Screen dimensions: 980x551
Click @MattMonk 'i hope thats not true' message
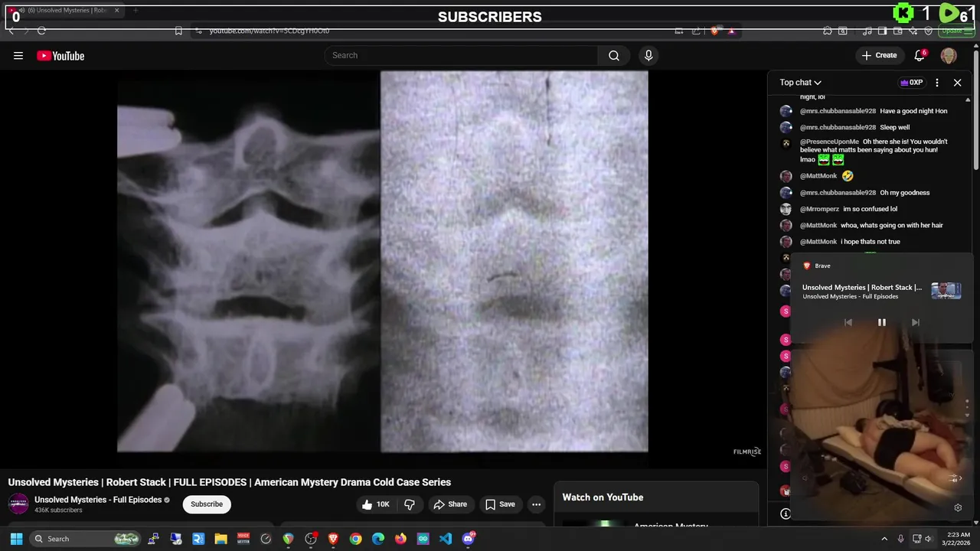(x=850, y=242)
